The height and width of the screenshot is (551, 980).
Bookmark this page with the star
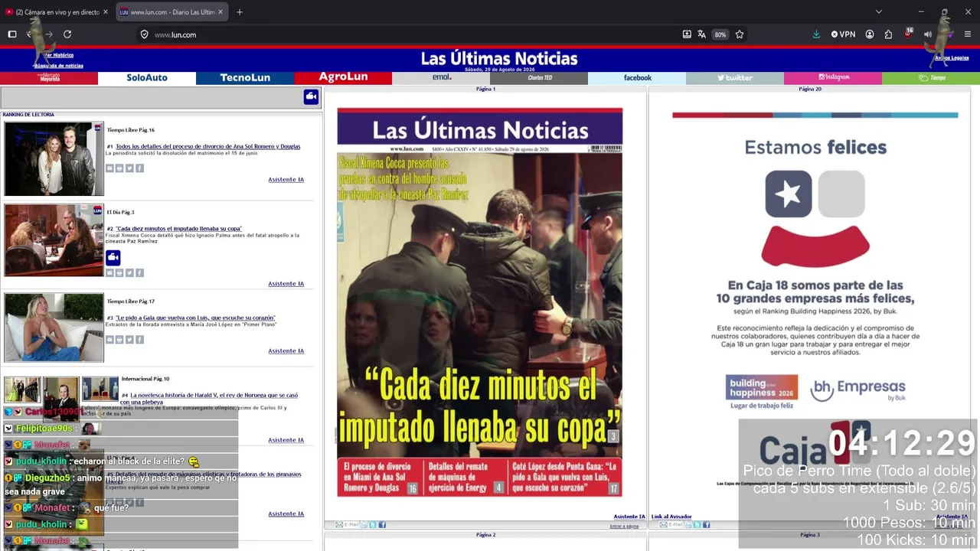point(740,34)
